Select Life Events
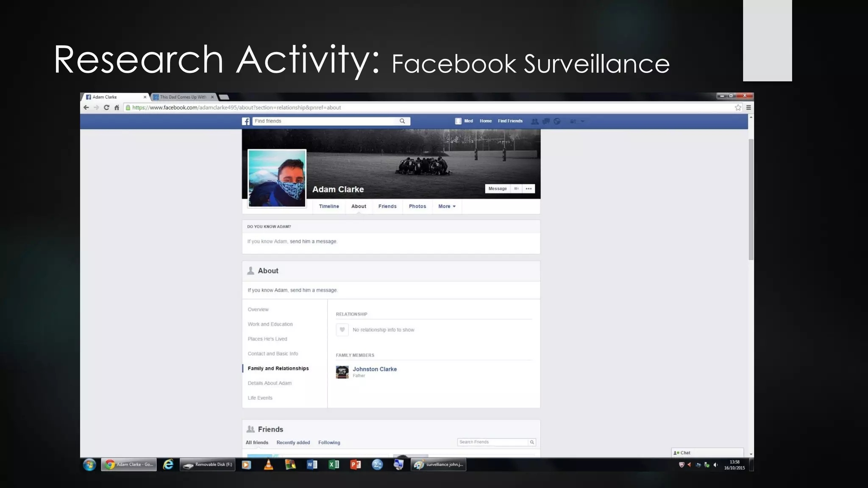Screen dimensions: 868x488 click(x=260, y=398)
